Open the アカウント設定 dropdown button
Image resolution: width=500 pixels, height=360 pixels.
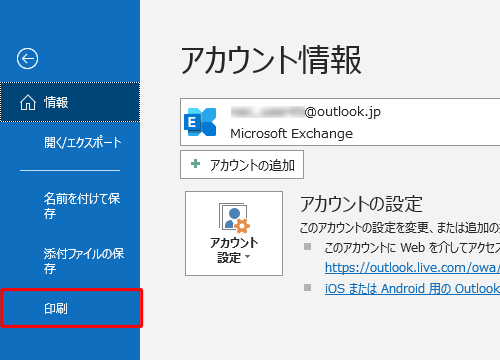click(234, 233)
